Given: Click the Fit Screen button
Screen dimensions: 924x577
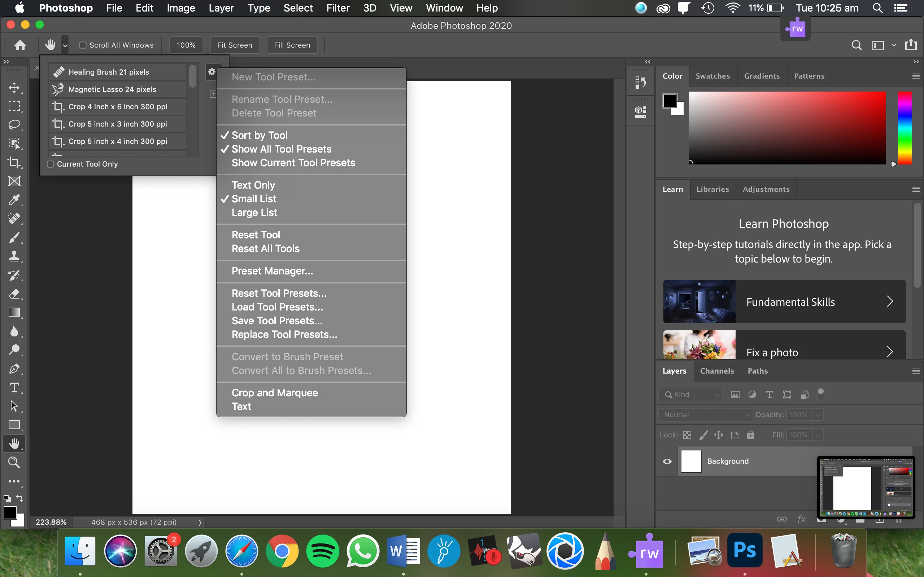Looking at the screenshot, I should click(x=235, y=45).
